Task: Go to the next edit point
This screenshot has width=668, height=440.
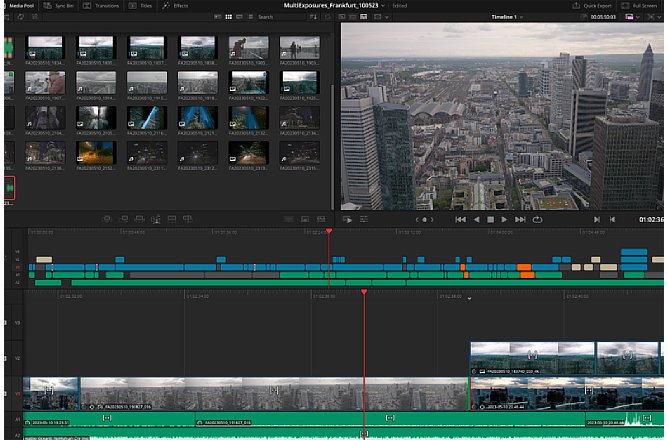Action: pos(597,220)
